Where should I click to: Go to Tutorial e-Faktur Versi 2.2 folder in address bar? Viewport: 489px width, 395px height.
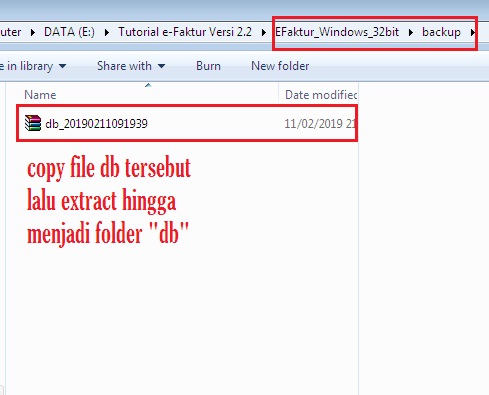pyautogui.click(x=185, y=32)
